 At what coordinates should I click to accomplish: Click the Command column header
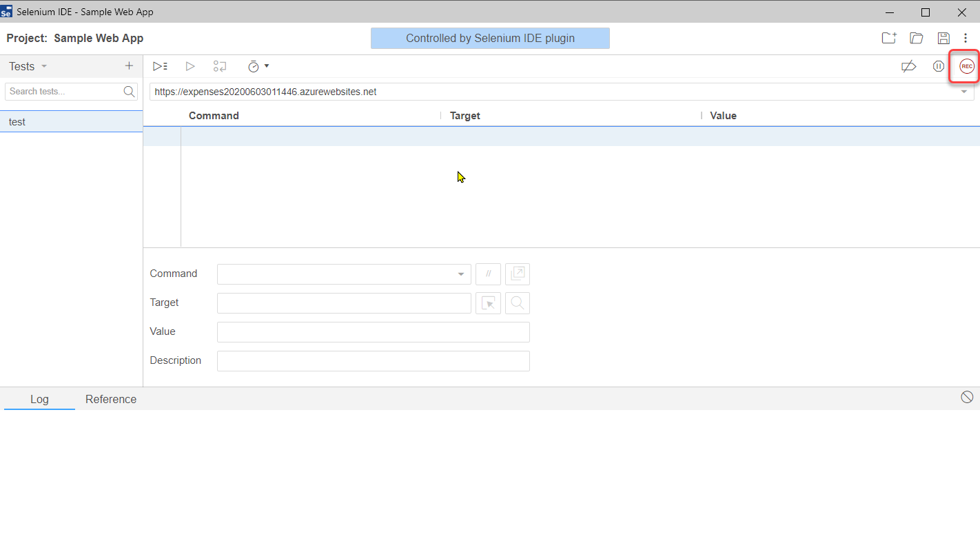click(x=214, y=116)
